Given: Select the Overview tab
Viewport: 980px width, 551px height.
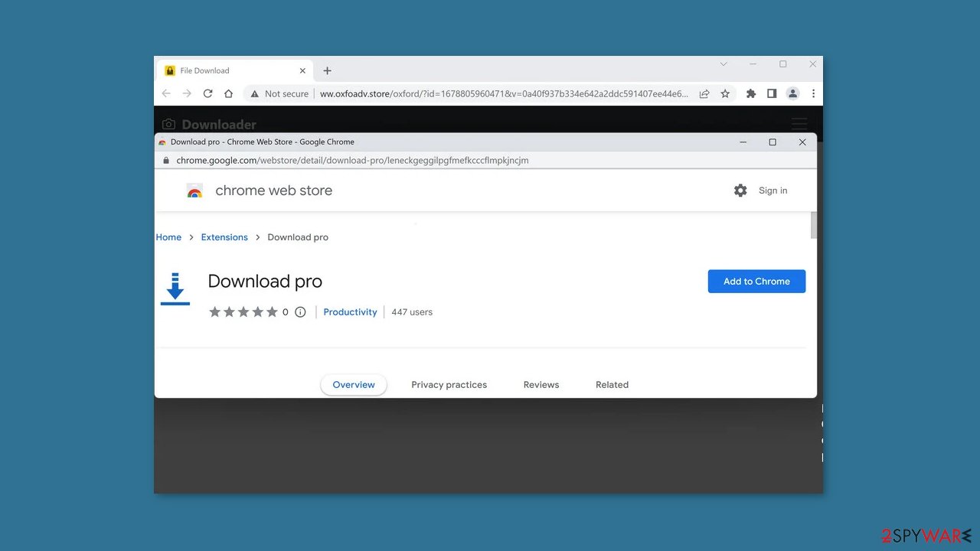Looking at the screenshot, I should (x=354, y=385).
